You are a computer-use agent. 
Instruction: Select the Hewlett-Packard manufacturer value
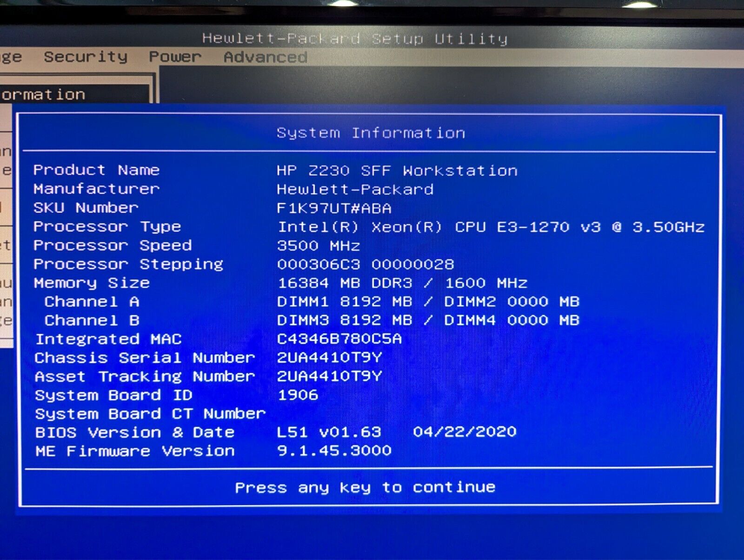(x=355, y=189)
